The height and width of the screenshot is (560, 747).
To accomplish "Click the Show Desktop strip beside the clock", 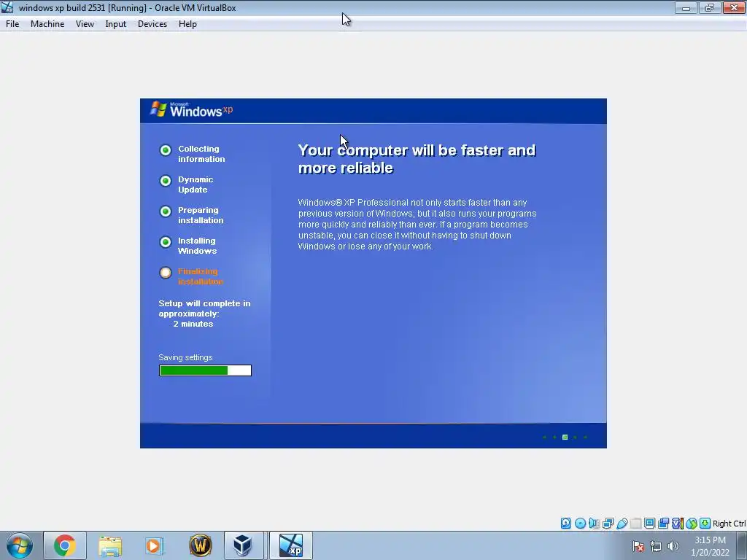I will pos(743,545).
